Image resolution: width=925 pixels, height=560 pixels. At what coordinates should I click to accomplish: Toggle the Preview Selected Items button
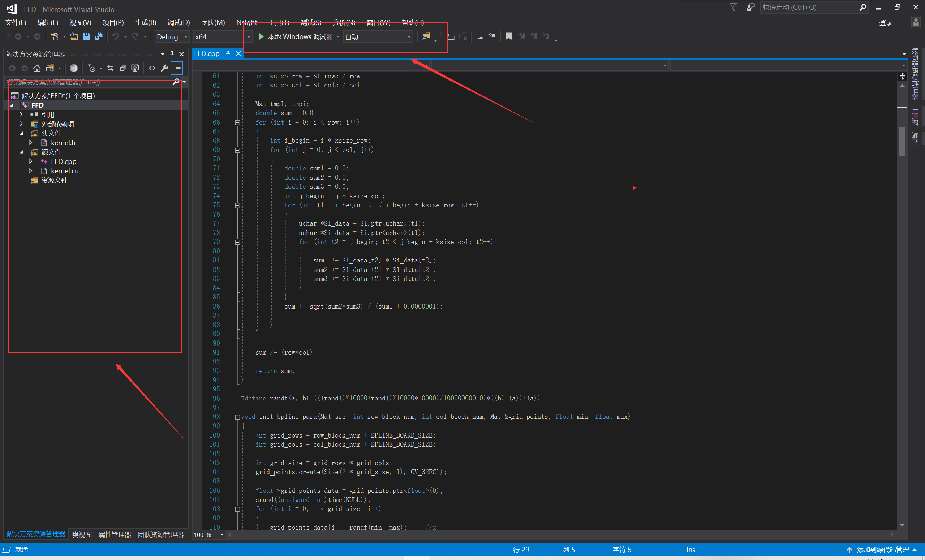click(x=177, y=68)
